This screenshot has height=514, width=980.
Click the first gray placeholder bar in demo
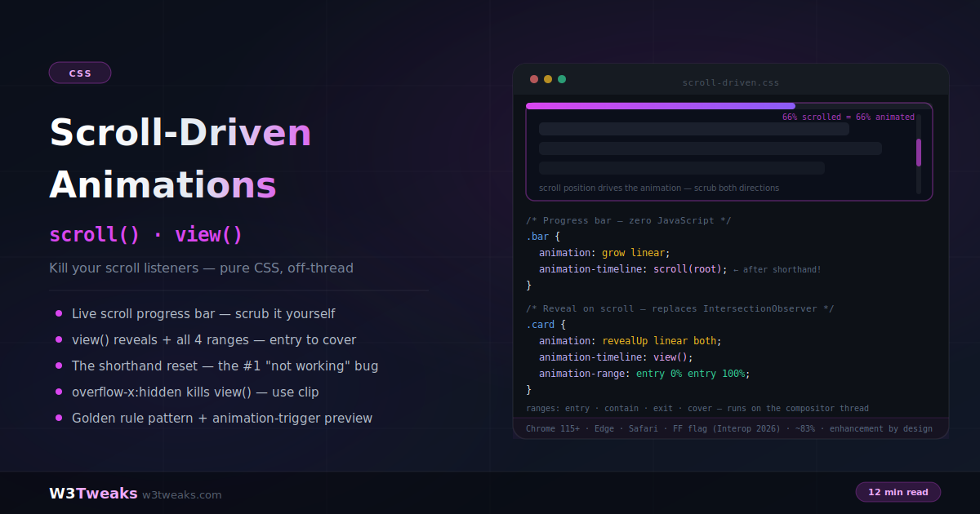point(694,129)
